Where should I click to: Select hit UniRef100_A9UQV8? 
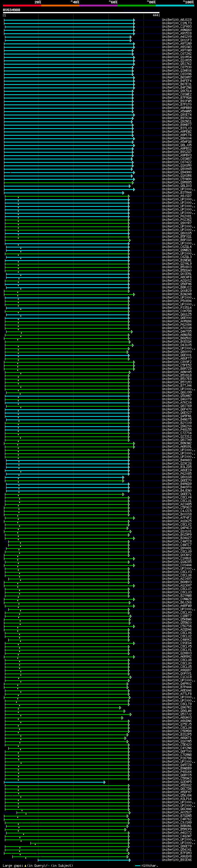coord(177,857)
